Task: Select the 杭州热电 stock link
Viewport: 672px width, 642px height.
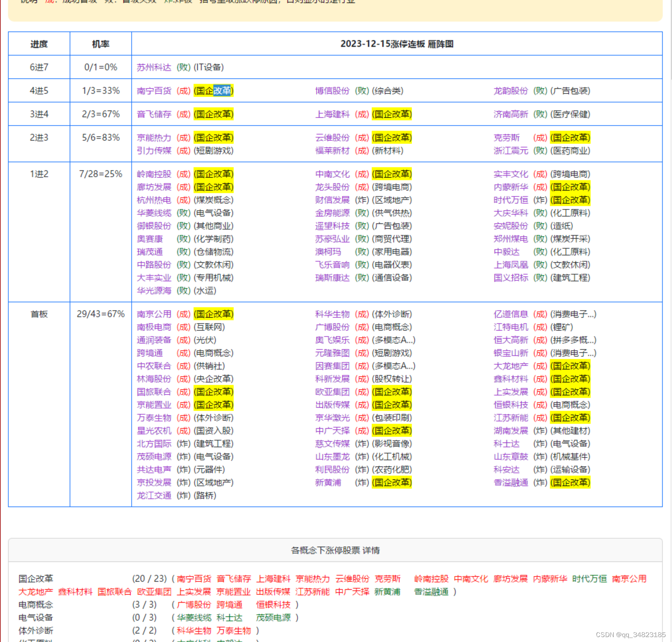Action: pyautogui.click(x=154, y=200)
